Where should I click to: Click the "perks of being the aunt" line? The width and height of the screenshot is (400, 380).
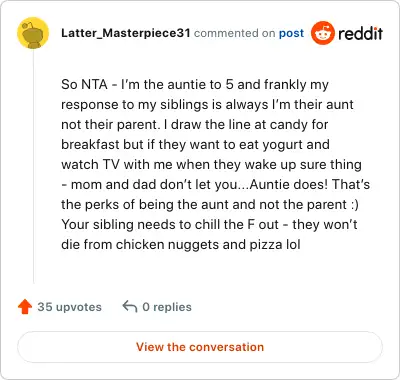[210, 204]
